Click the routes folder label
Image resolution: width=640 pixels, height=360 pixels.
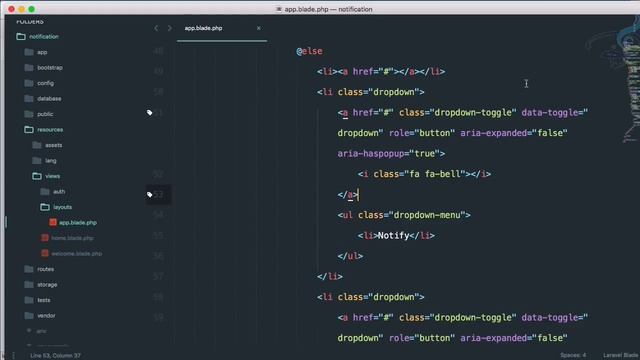point(45,269)
